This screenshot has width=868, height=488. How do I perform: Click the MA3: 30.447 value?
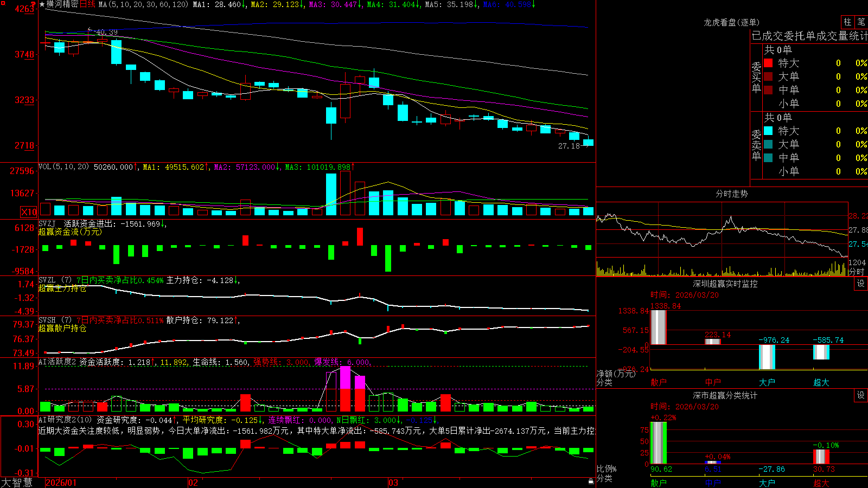[335, 4]
